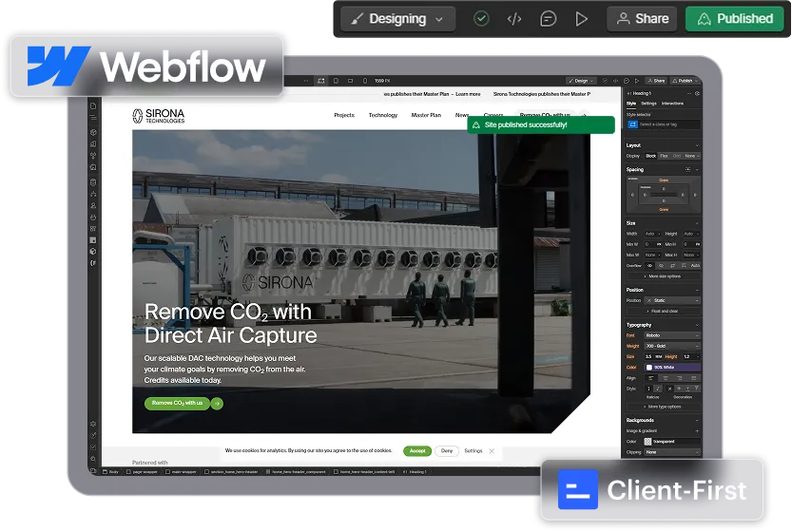Click the Remove CO₂ with us green button
The image size is (792, 532).
(x=177, y=404)
